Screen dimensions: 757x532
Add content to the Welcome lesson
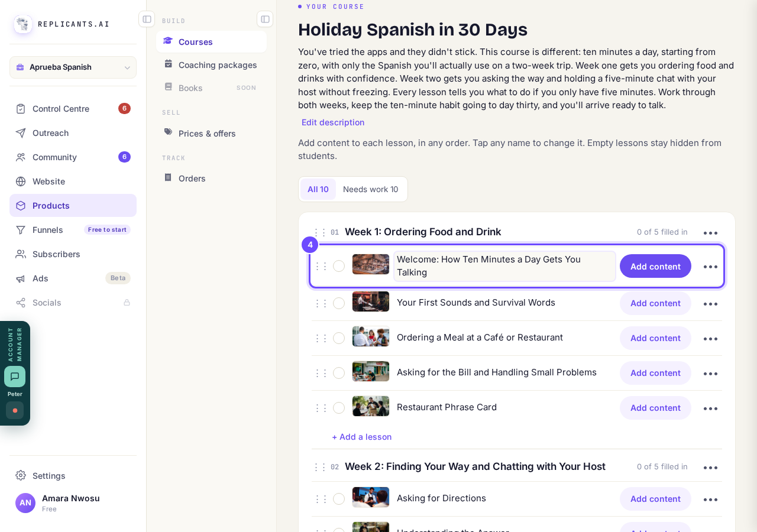point(655,266)
